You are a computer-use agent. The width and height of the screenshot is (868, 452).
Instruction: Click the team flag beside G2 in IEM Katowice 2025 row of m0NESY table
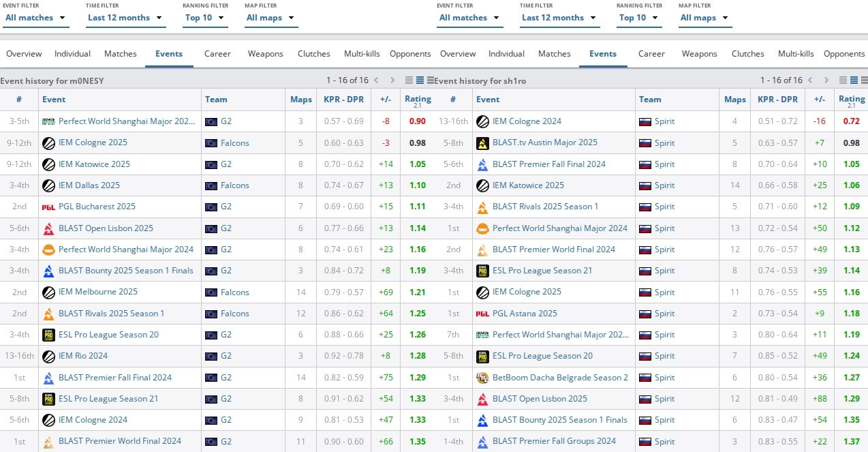211,164
